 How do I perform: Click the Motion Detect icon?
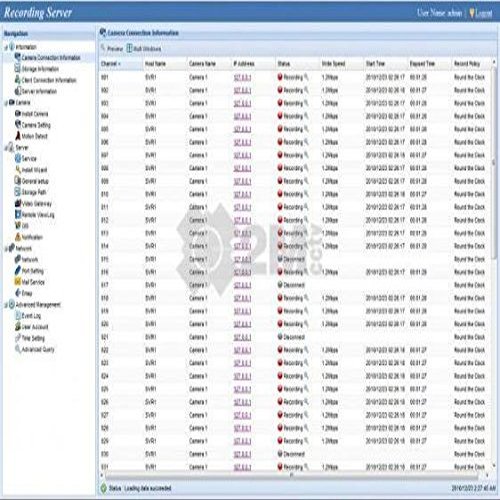[x=18, y=136]
